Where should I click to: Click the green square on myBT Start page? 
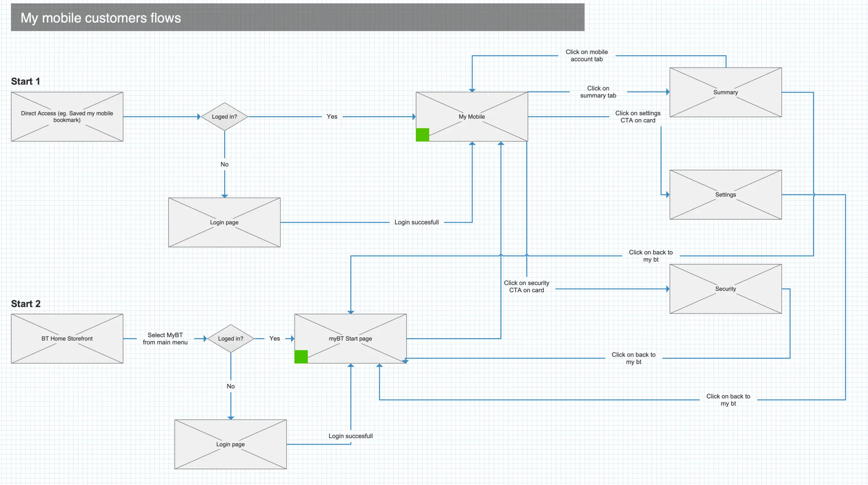click(301, 357)
